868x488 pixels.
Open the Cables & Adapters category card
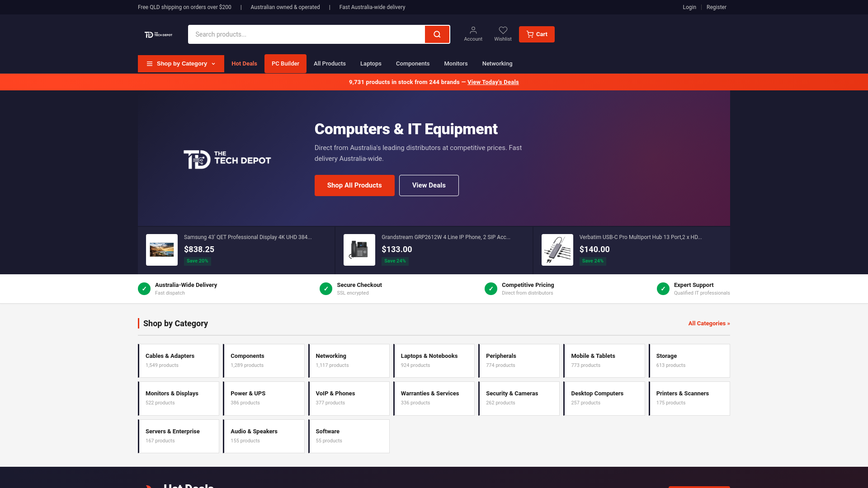point(179,361)
